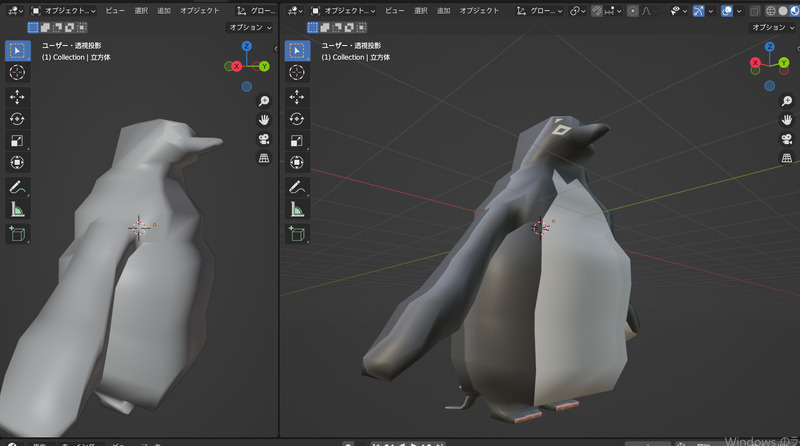The width and height of the screenshot is (800, 446).
Task: Choose the Scale tool in right viewport
Action: pyautogui.click(x=297, y=141)
